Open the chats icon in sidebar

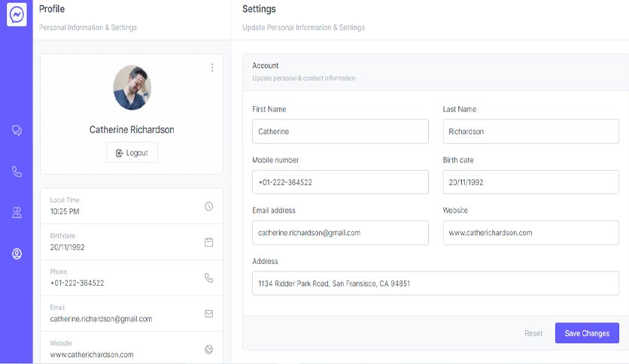pyautogui.click(x=17, y=130)
